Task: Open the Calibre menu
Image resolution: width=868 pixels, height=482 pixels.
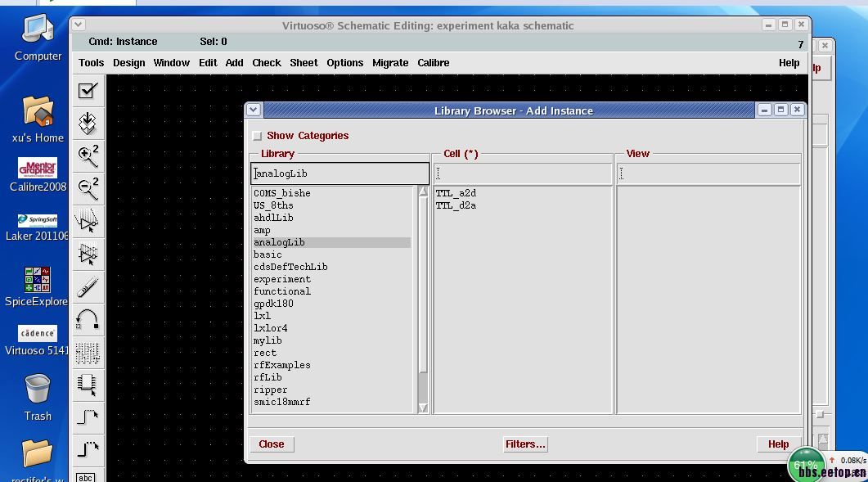Action: click(x=434, y=63)
